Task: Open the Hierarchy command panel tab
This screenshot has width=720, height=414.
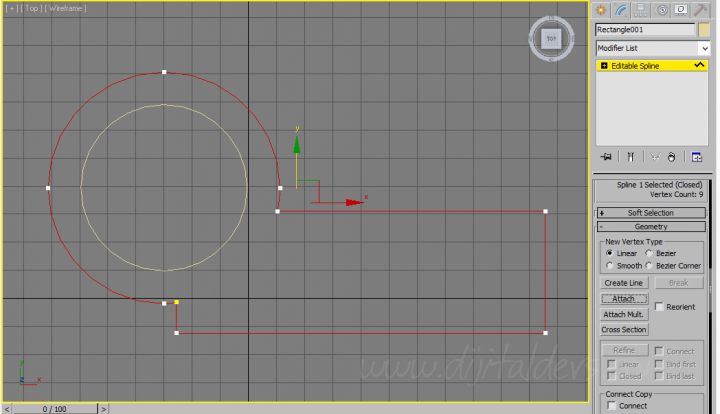Action: tap(641, 10)
